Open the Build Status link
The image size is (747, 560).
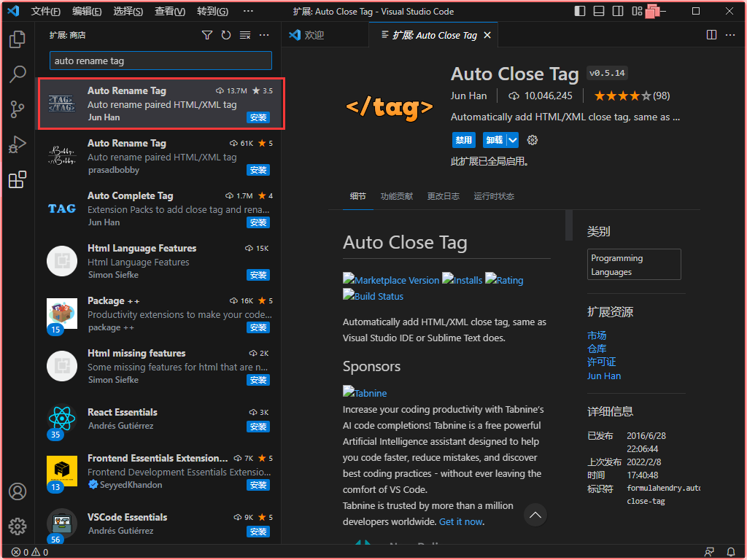373,296
